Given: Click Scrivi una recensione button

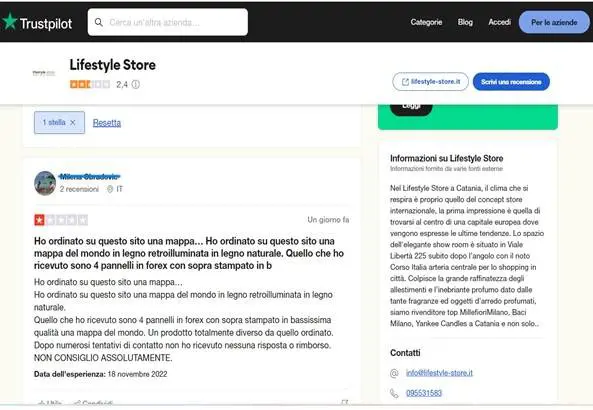Looking at the screenshot, I should (x=511, y=82).
